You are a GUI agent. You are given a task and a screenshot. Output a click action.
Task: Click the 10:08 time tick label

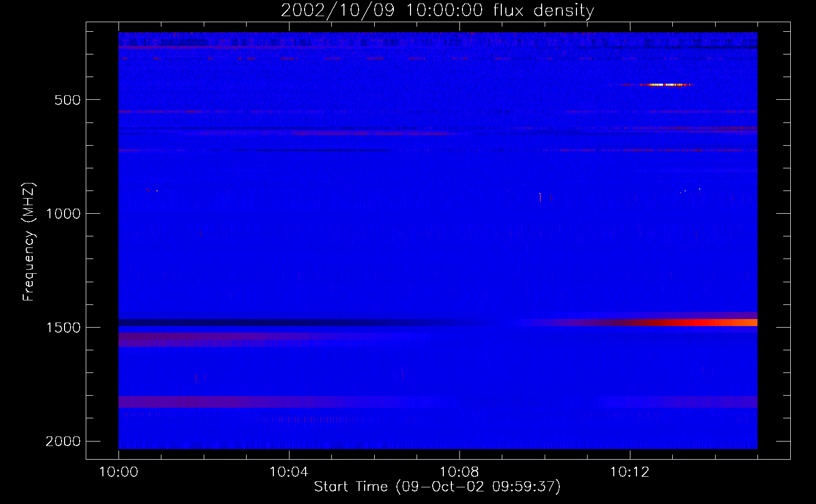pyautogui.click(x=459, y=472)
